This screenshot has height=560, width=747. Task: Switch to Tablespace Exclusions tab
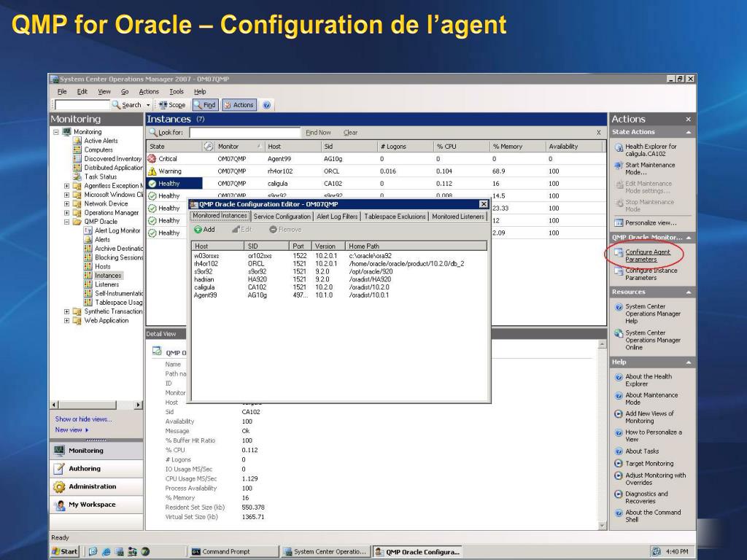click(x=395, y=217)
